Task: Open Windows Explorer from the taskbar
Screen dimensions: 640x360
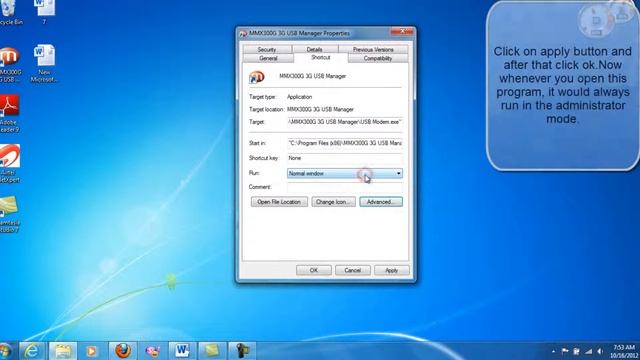Action: click(x=62, y=351)
